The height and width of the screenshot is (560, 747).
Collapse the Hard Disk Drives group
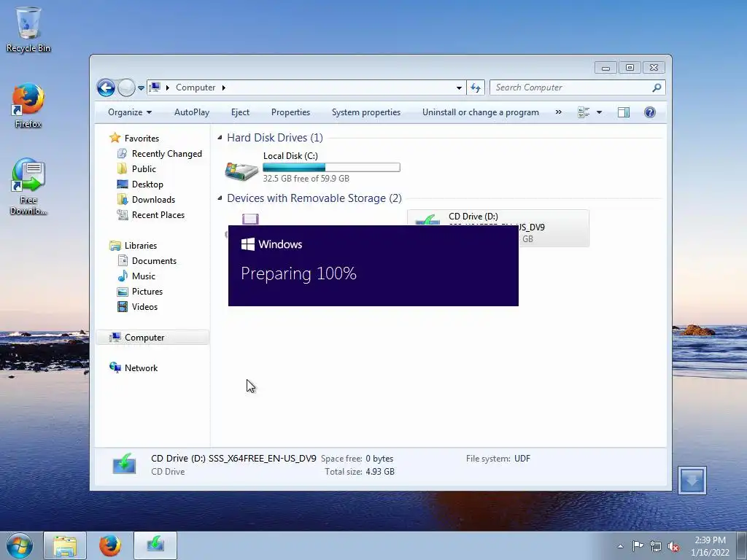[220, 138]
